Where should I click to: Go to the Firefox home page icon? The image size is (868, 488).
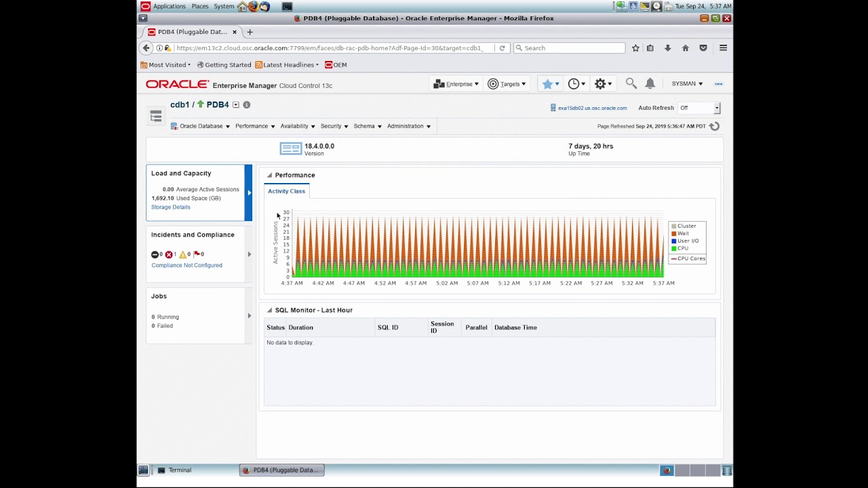click(x=686, y=48)
